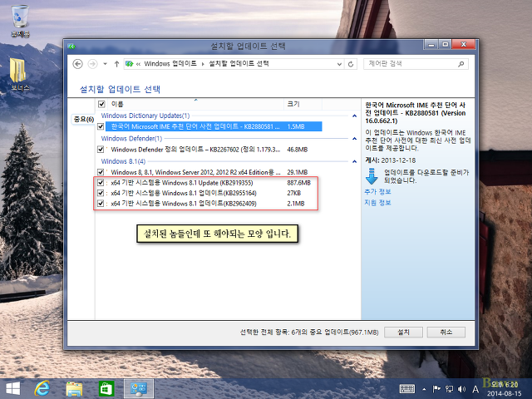The width and height of the screenshot is (532, 399).
Task: Sort by the 크기 column header
Action: point(293,104)
